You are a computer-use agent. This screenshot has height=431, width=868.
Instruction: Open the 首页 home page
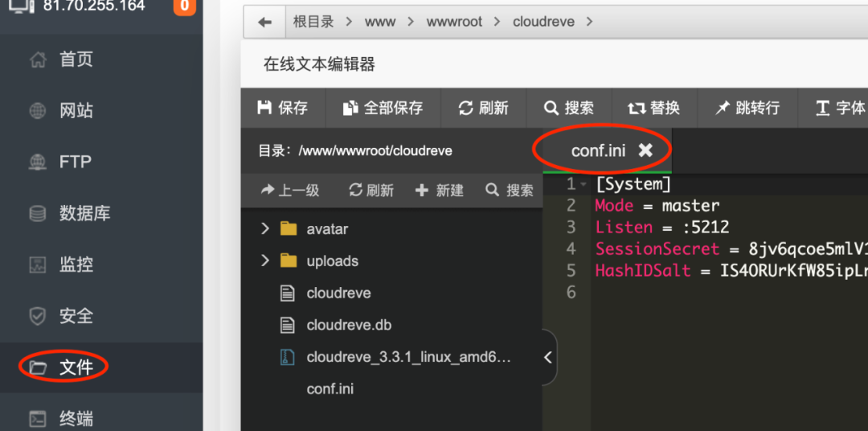point(76,60)
